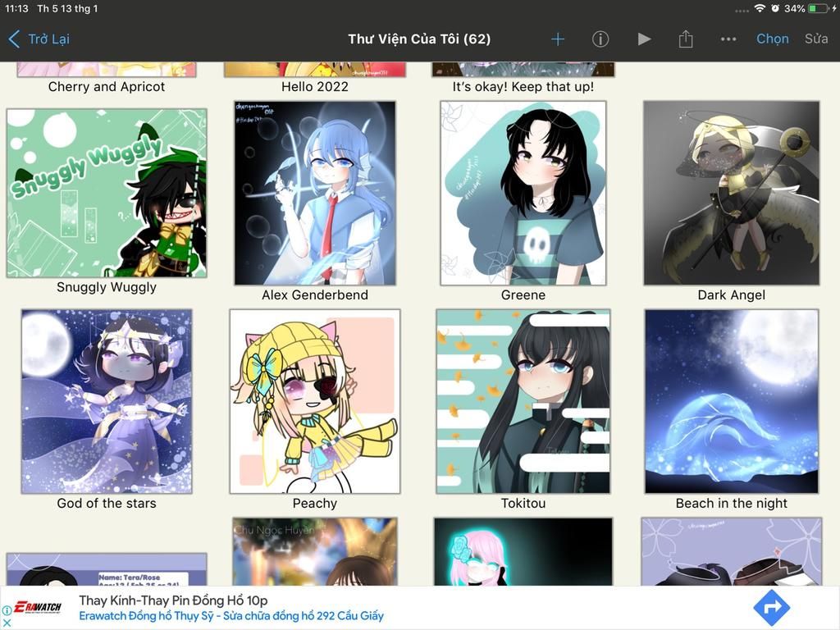Screen dimensions: 840x630
Task: Go back with the Trở Lại button
Action: coord(39,39)
